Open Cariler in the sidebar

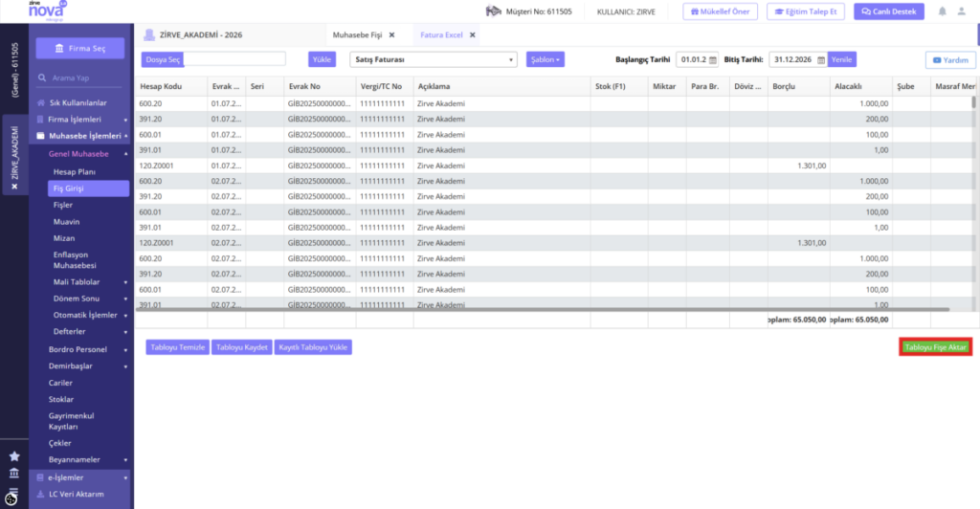(60, 383)
